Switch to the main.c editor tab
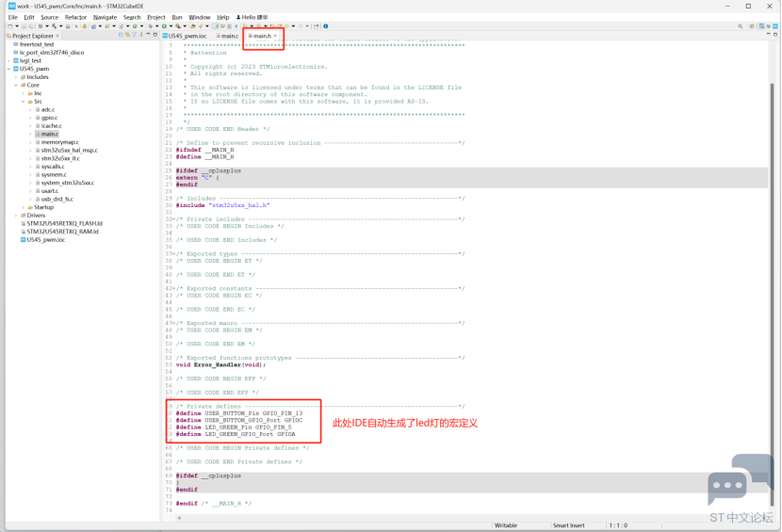This screenshot has height=532, width=782. tap(228, 36)
